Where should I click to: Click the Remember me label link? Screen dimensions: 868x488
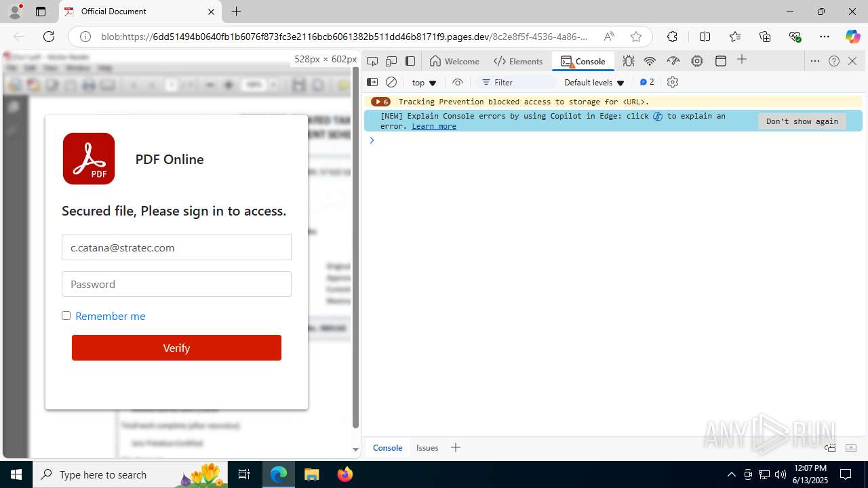click(110, 316)
